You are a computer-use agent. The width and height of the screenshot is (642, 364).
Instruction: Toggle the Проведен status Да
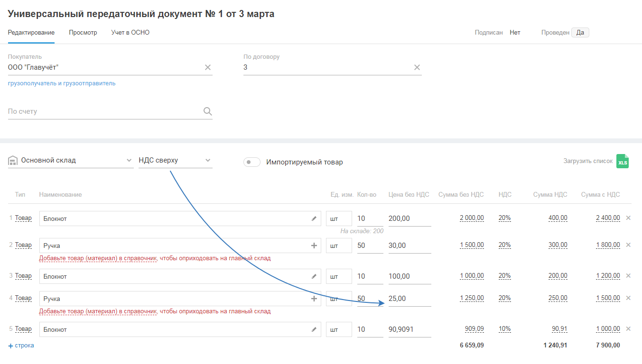click(x=580, y=33)
